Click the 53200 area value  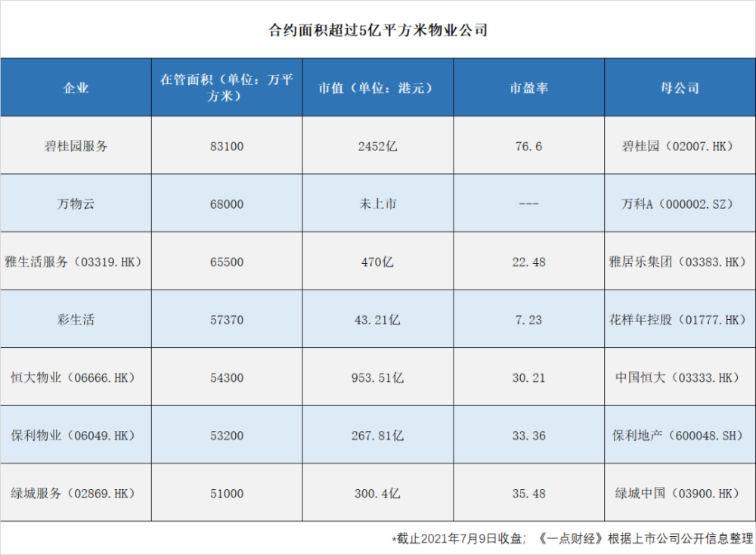pos(227,436)
